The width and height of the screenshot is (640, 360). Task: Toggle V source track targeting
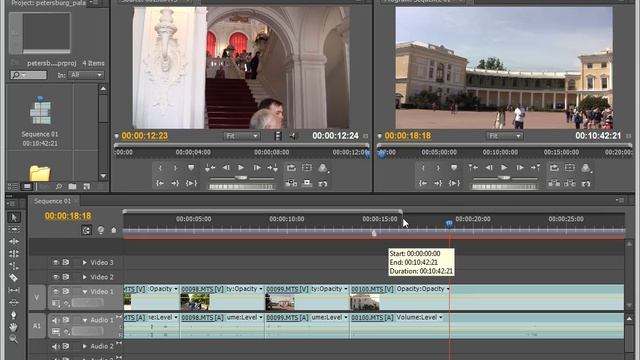(x=37, y=298)
